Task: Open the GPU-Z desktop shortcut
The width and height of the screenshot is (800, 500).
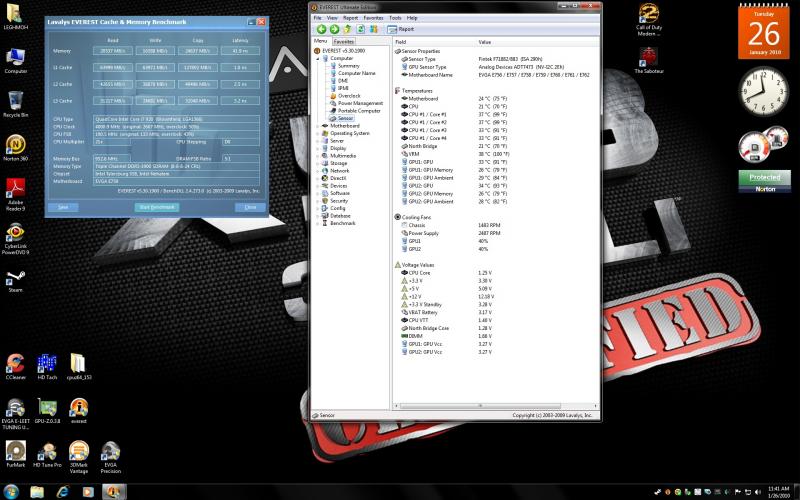Action: click(47, 411)
